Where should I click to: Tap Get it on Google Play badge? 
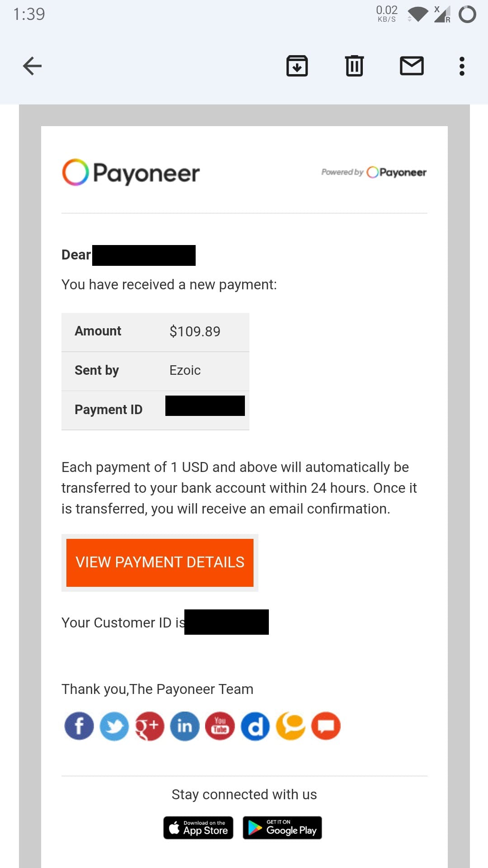[282, 828]
